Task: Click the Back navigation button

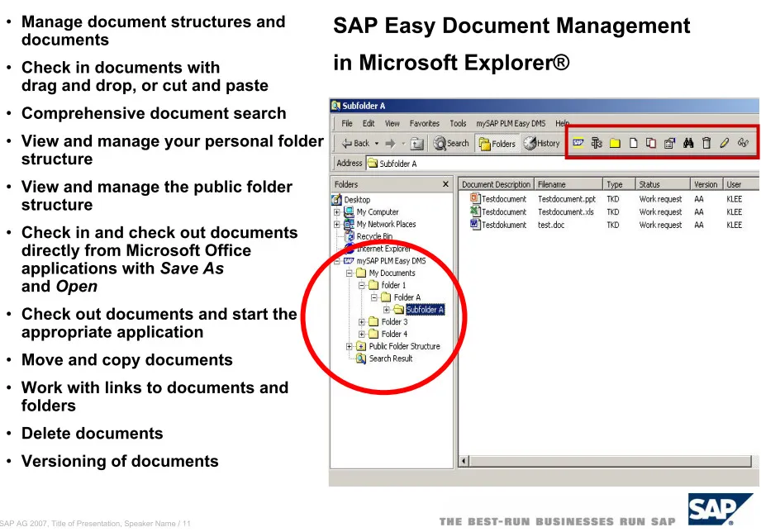Action: click(x=357, y=143)
